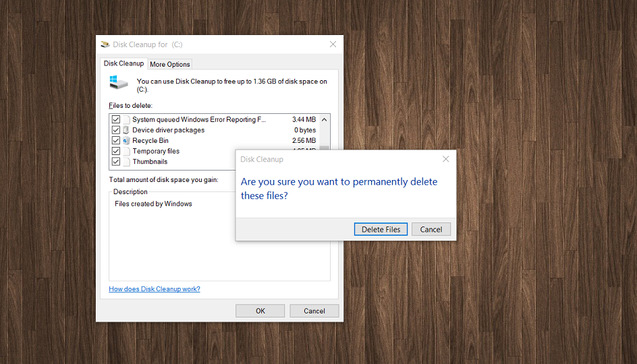637x364 pixels.
Task: Switch to the More Options tab
Action: (170, 64)
